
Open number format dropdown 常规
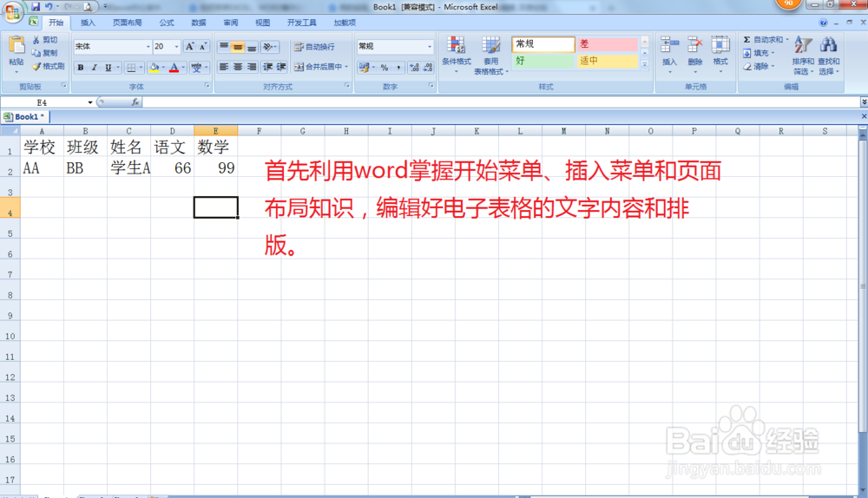(x=430, y=47)
